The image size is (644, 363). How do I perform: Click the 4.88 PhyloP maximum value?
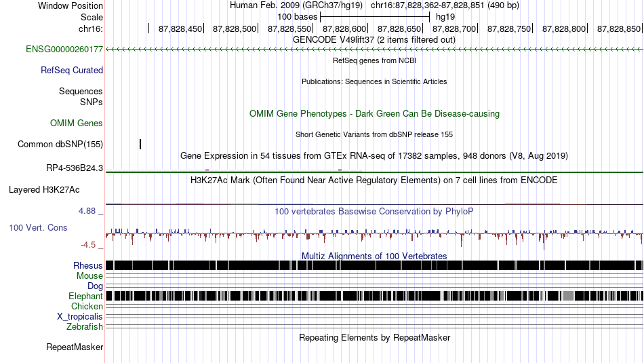[87, 211]
